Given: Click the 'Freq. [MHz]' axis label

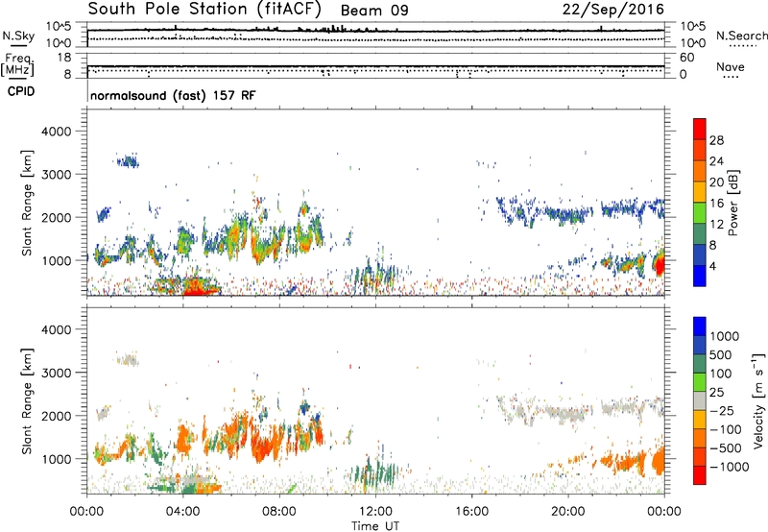Looking at the screenshot, I should 17,65.
